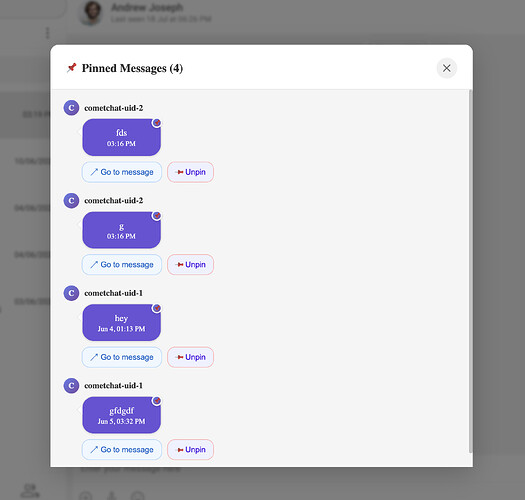Click pin badge on the 'hey' message bubble
The height and width of the screenshot is (500, 525).
[157, 308]
